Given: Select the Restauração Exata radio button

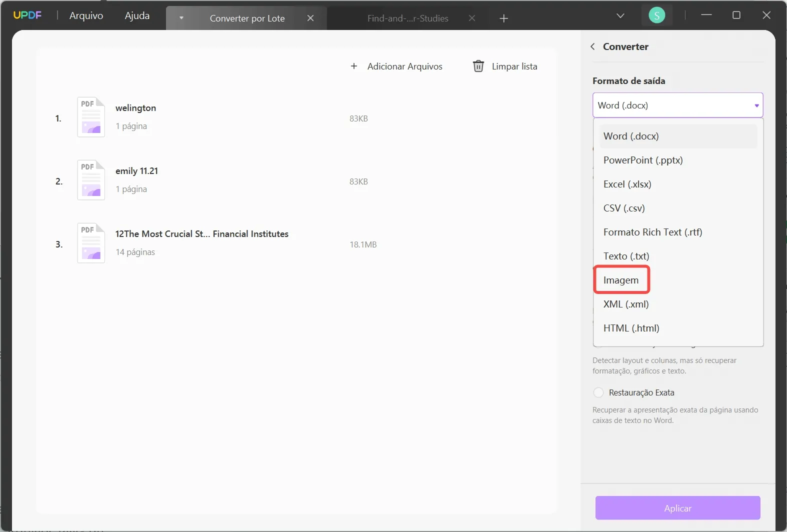Looking at the screenshot, I should tap(598, 392).
